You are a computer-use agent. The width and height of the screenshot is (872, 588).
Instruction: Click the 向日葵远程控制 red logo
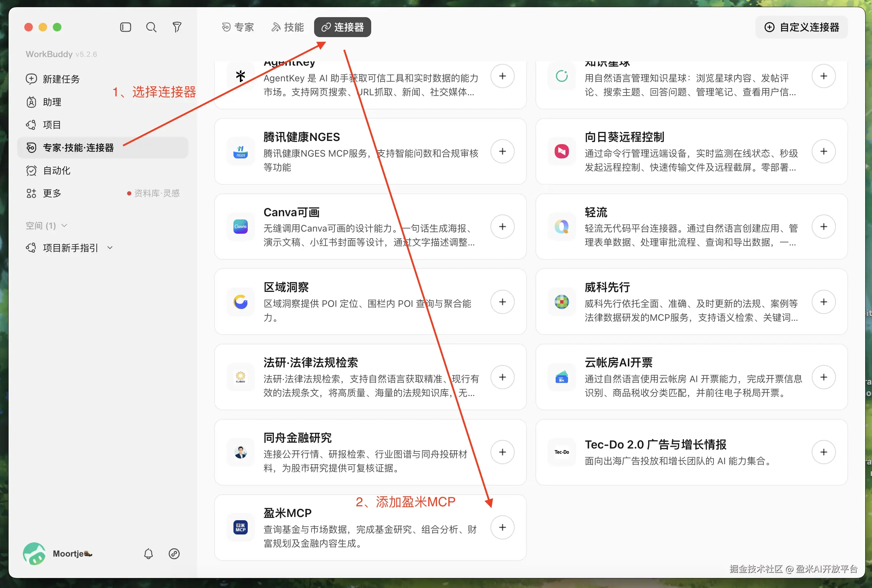[x=561, y=152]
